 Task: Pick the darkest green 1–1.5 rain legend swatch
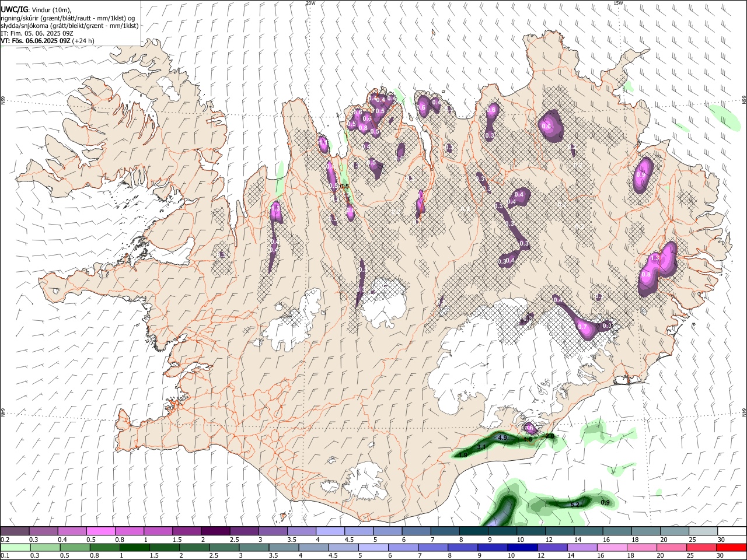point(134,548)
